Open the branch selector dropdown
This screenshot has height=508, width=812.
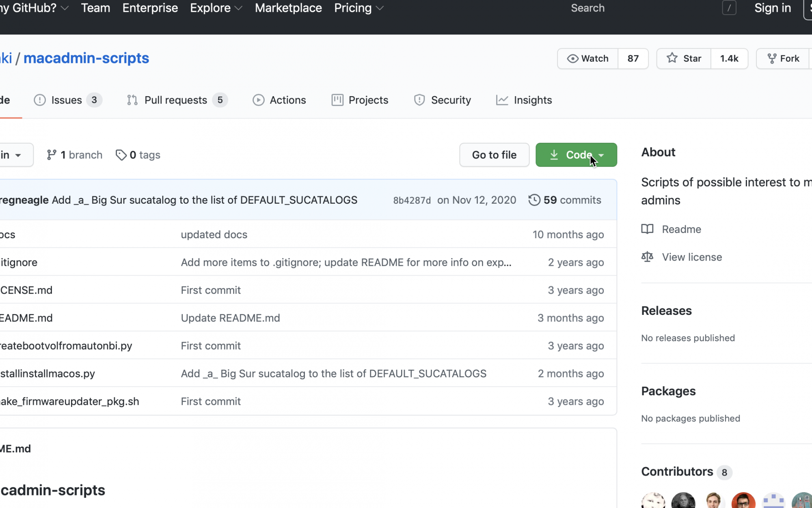[15, 155]
